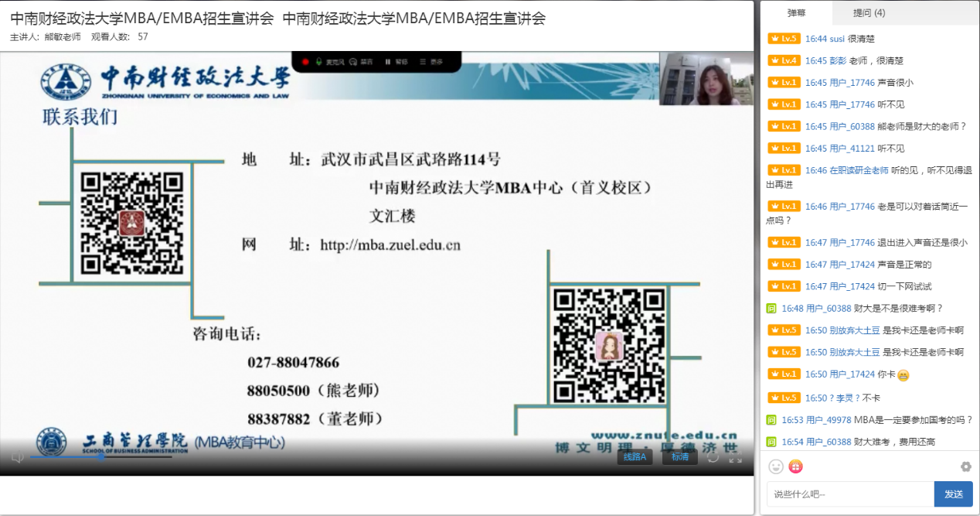Click the Lv.1 badge beside 用户_41121

[783, 149]
